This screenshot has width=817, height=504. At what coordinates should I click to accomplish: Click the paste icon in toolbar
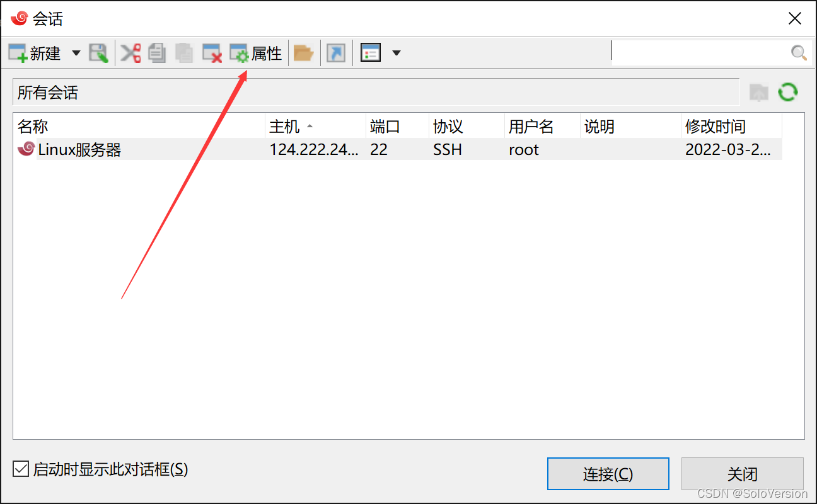[x=184, y=54]
